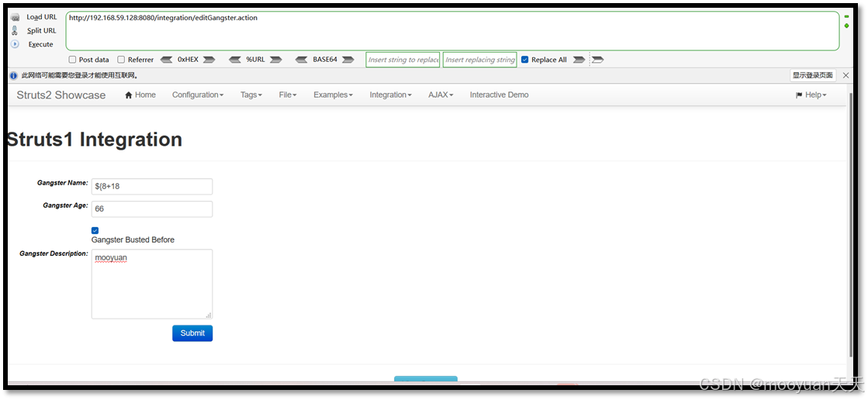Click the Struts1 Integration heading
868x400 pixels.
(x=94, y=140)
